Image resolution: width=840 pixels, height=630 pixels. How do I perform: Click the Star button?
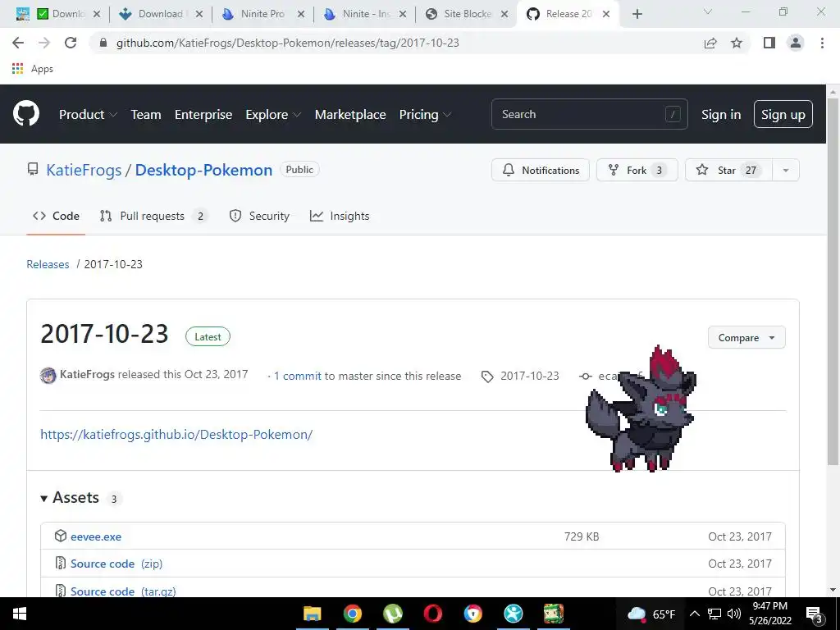point(728,170)
